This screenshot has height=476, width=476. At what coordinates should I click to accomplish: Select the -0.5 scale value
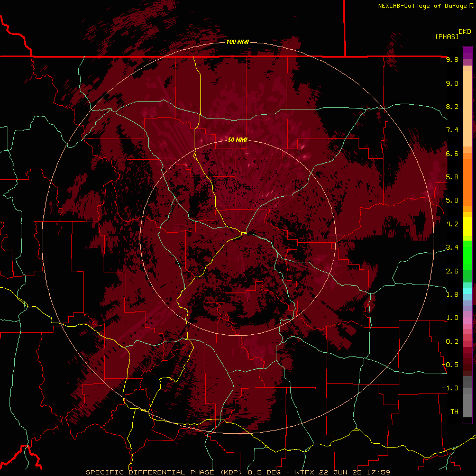[450, 365]
